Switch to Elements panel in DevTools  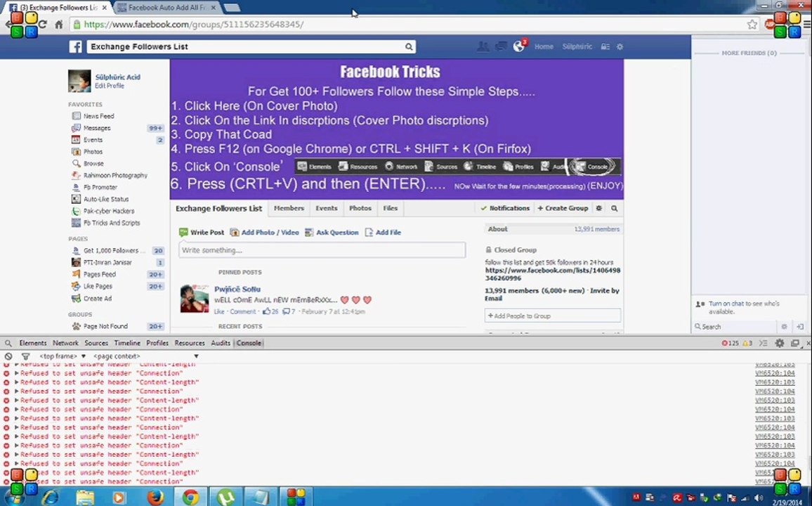pyautogui.click(x=32, y=343)
